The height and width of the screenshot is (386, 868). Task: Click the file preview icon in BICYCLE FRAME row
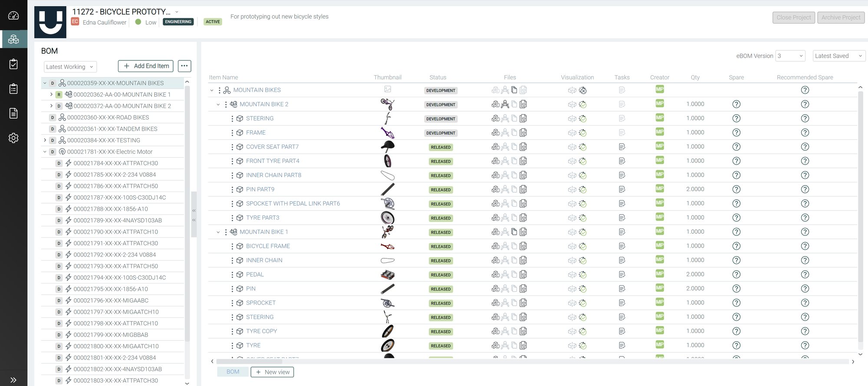tap(523, 246)
